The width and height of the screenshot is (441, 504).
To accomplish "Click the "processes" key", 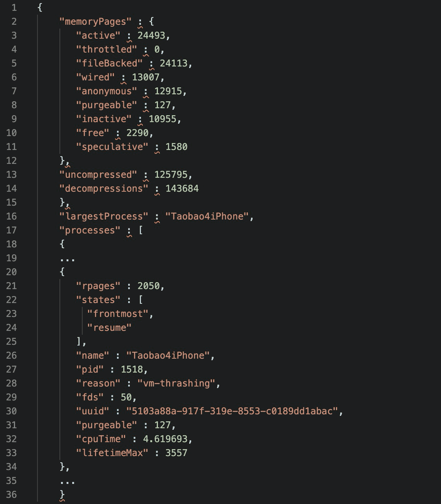I will point(90,230).
